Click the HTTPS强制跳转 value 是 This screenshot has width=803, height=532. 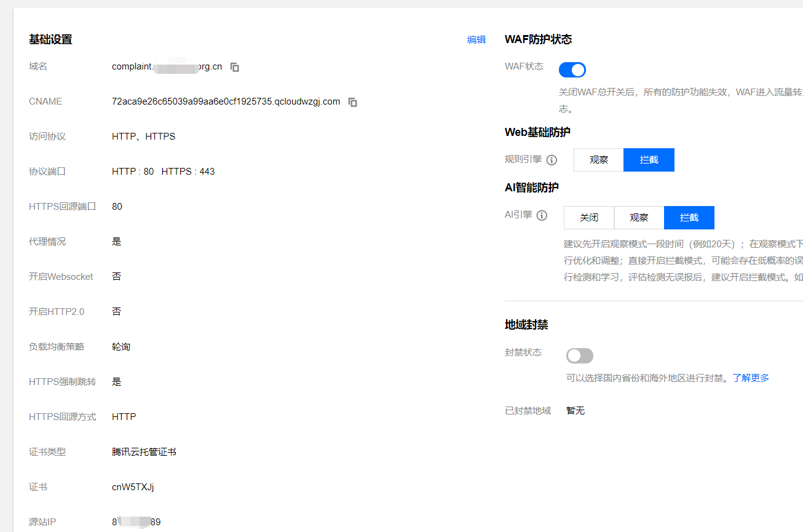point(117,382)
